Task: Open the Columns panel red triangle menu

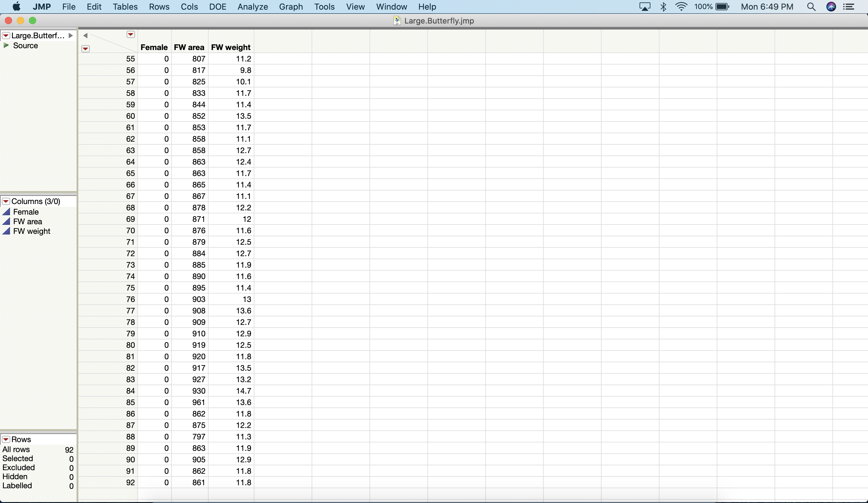Action: tap(6, 201)
